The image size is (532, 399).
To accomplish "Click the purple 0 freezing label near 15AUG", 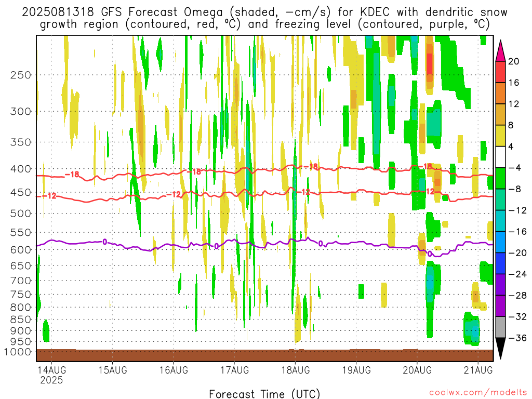I will pos(105,242).
